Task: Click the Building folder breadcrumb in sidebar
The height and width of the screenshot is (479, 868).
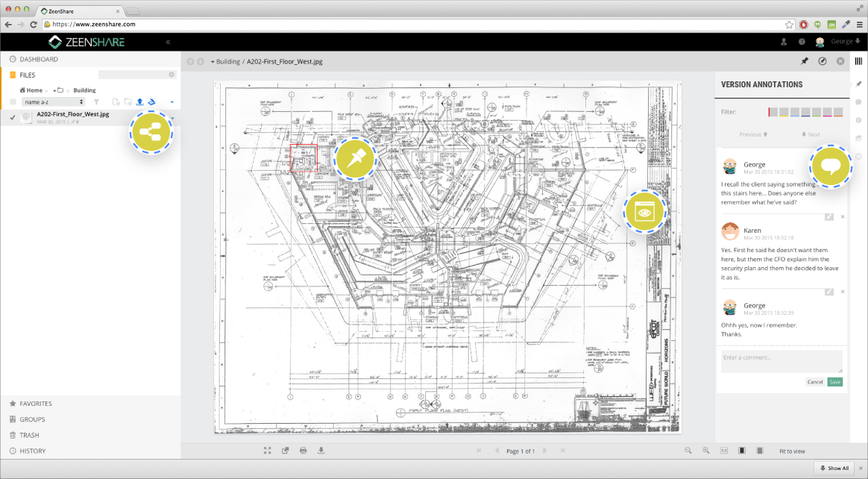Action: 85,90
